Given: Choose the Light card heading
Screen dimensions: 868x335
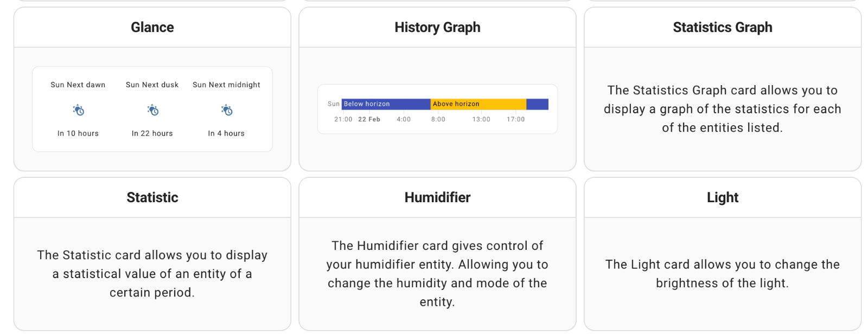Looking at the screenshot, I should click(723, 198).
